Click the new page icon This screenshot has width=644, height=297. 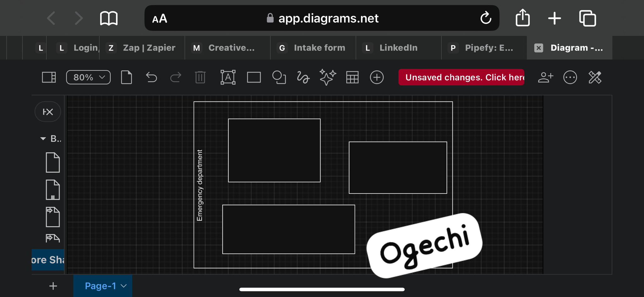(x=126, y=77)
